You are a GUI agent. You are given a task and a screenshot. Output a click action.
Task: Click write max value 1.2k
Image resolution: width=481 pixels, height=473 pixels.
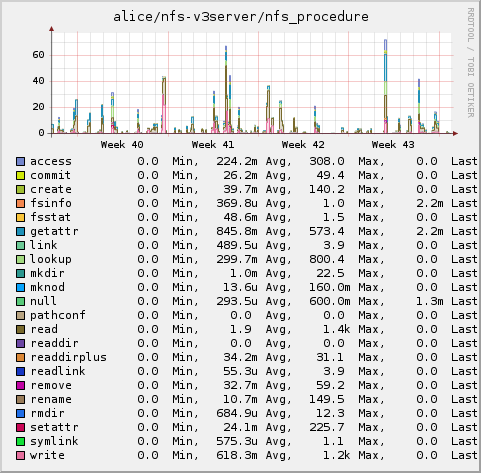(x=337, y=456)
